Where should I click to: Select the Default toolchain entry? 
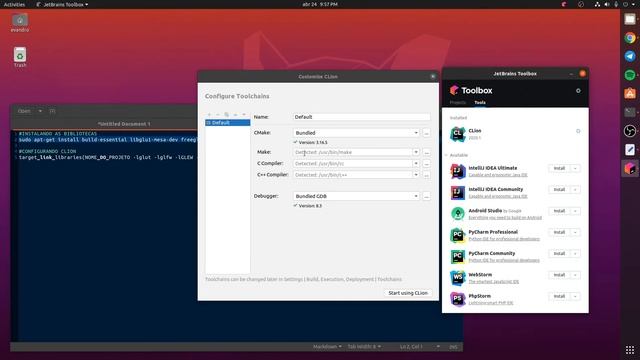(x=228, y=122)
